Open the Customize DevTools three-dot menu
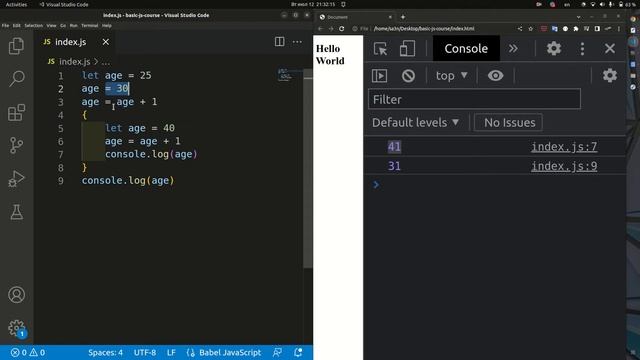Screen dimensions: 640x360 [582, 49]
